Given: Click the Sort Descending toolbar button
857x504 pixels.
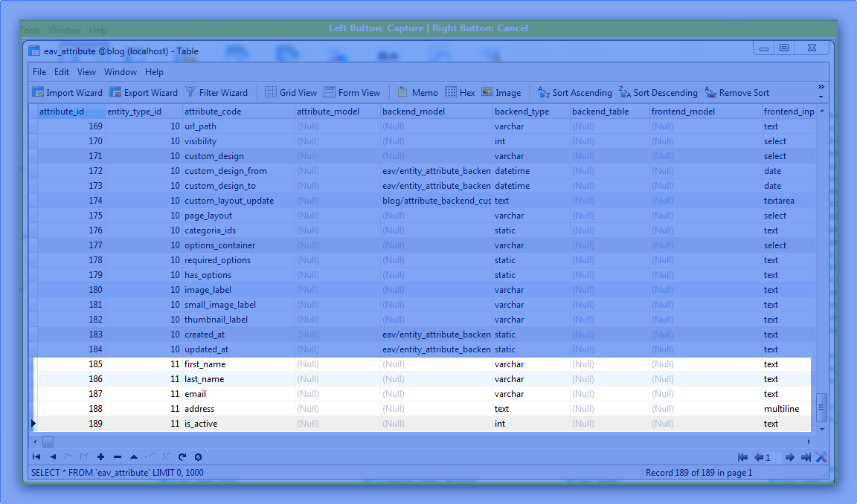Looking at the screenshot, I should point(658,93).
